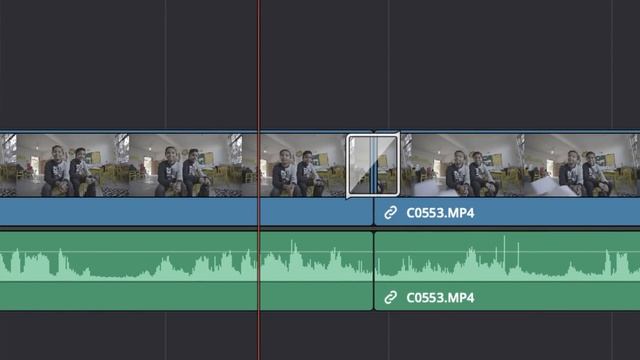Select the C0553.MP4 video clip name label
Viewport: 640px width, 360px height.
pyautogui.click(x=440, y=213)
